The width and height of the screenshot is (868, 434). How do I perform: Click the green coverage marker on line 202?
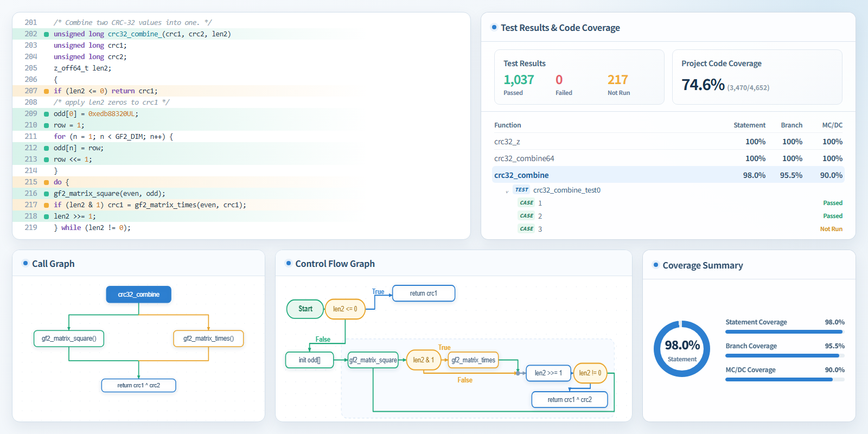tap(46, 34)
